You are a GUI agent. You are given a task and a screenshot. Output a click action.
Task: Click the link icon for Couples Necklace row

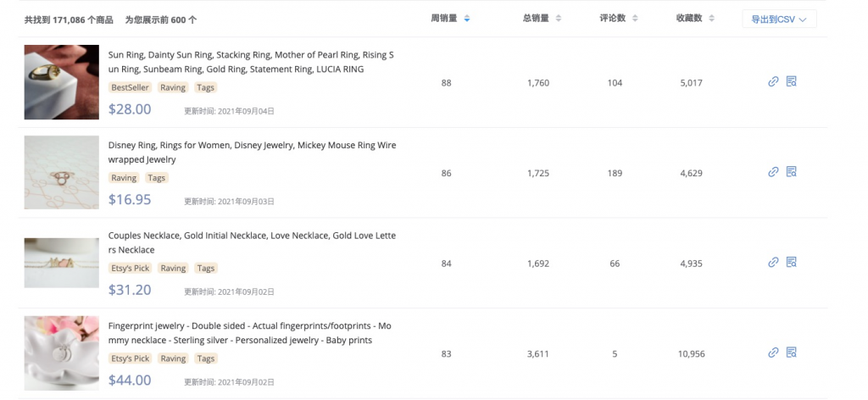point(773,263)
